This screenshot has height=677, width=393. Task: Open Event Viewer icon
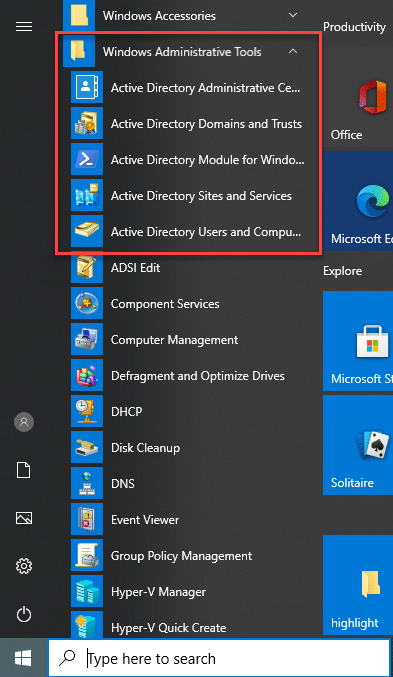pos(87,519)
